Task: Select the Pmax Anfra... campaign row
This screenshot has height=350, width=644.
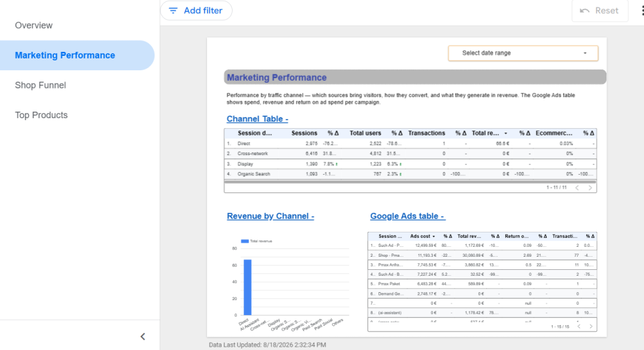Action: 482,265
